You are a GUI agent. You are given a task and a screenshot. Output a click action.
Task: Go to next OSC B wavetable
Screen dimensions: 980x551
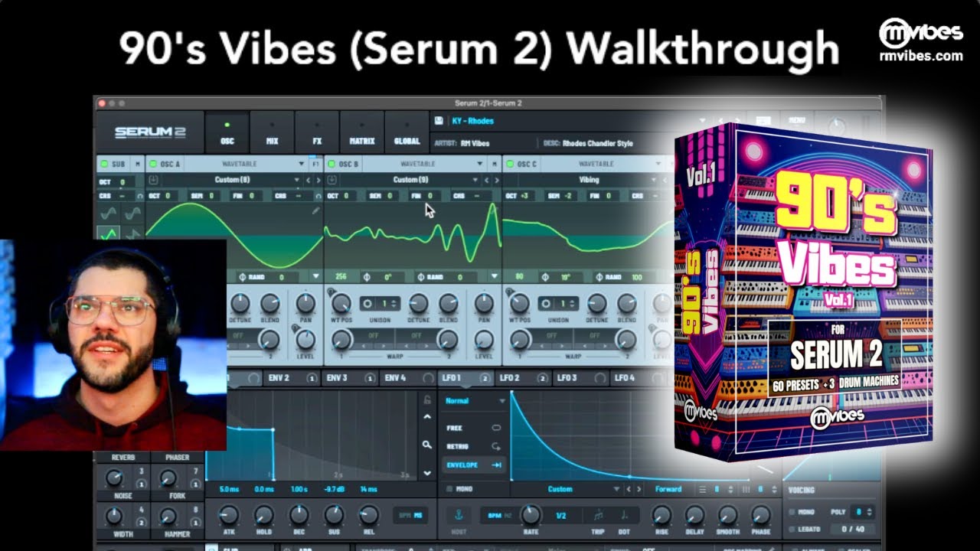[497, 180]
